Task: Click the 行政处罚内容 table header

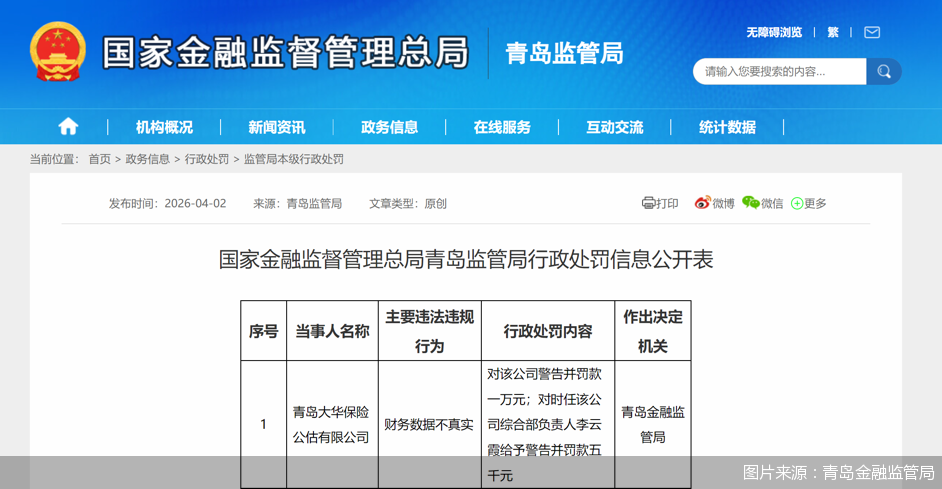Action: [548, 331]
